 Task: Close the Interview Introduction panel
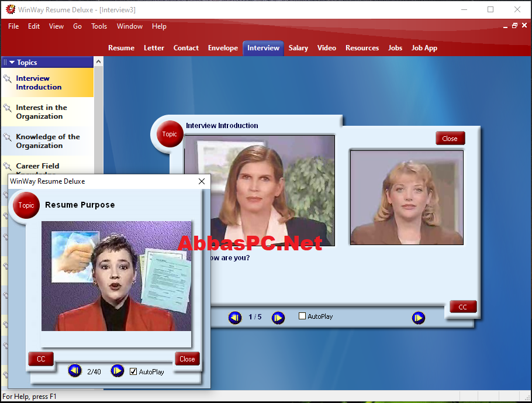coord(450,139)
